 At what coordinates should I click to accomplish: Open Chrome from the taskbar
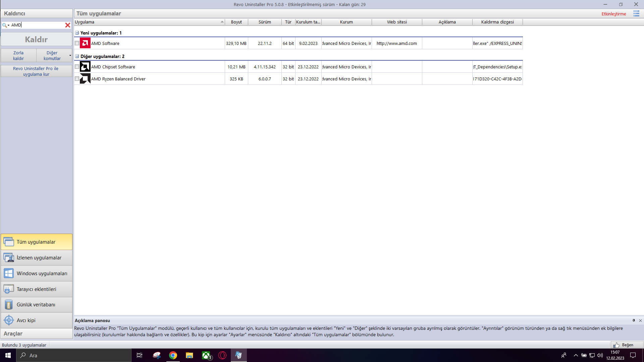173,355
